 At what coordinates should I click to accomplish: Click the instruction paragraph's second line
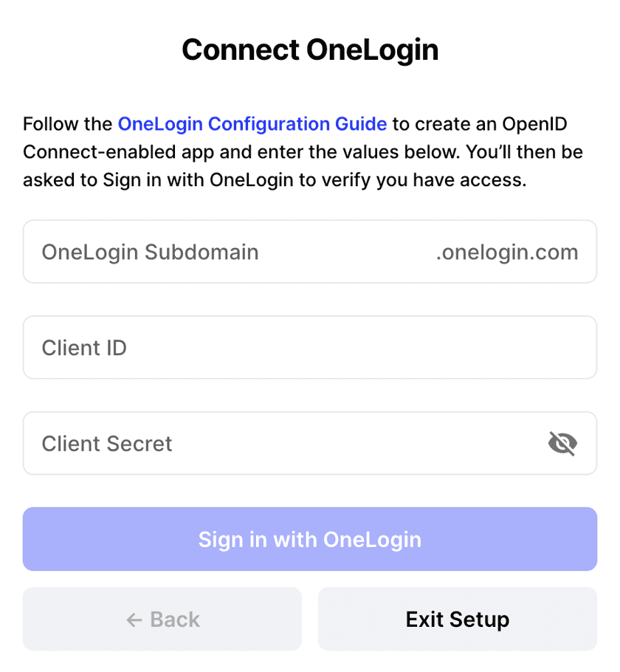tap(303, 152)
